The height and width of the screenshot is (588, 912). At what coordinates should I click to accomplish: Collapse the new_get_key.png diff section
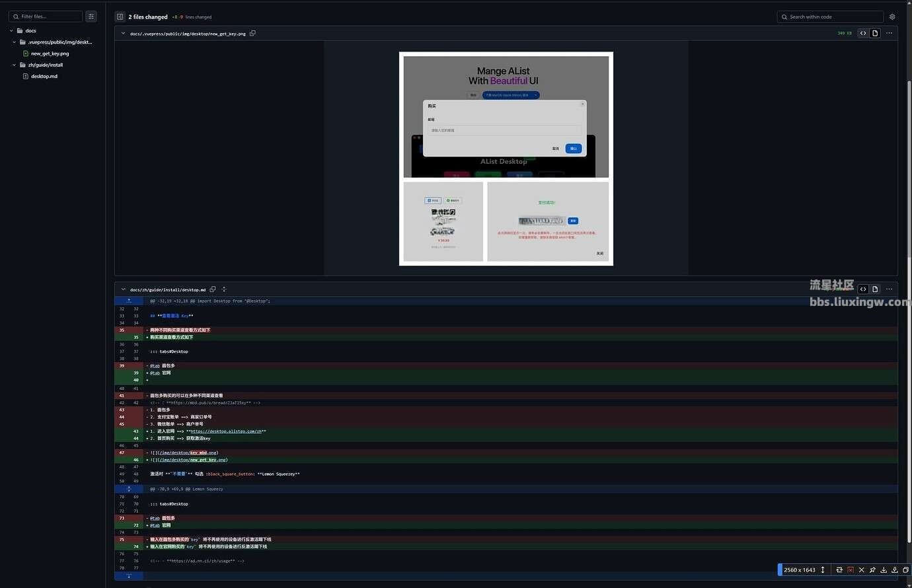click(123, 33)
